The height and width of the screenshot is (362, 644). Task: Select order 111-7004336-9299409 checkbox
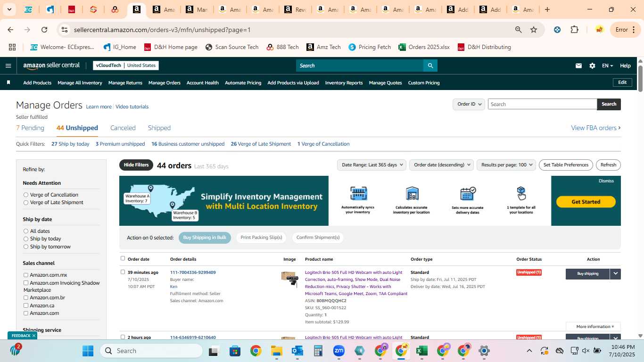click(123, 272)
